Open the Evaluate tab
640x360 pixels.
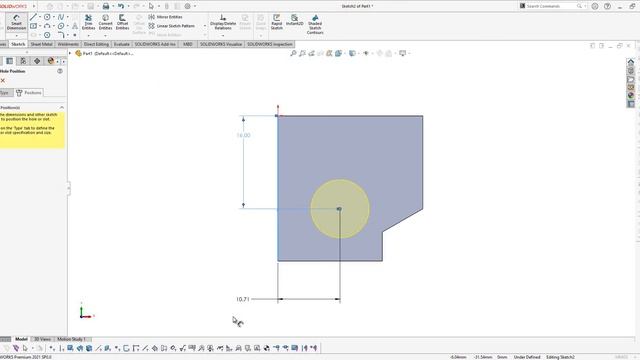coord(122,44)
